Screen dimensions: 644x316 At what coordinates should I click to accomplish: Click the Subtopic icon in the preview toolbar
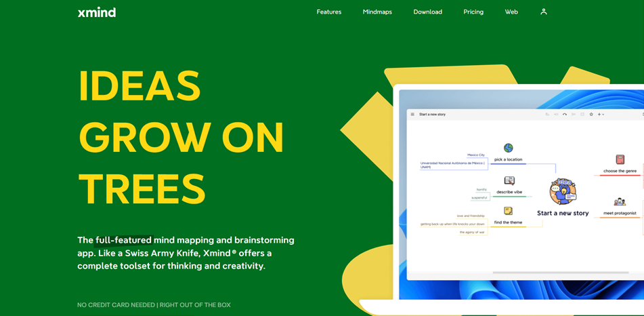(556, 115)
